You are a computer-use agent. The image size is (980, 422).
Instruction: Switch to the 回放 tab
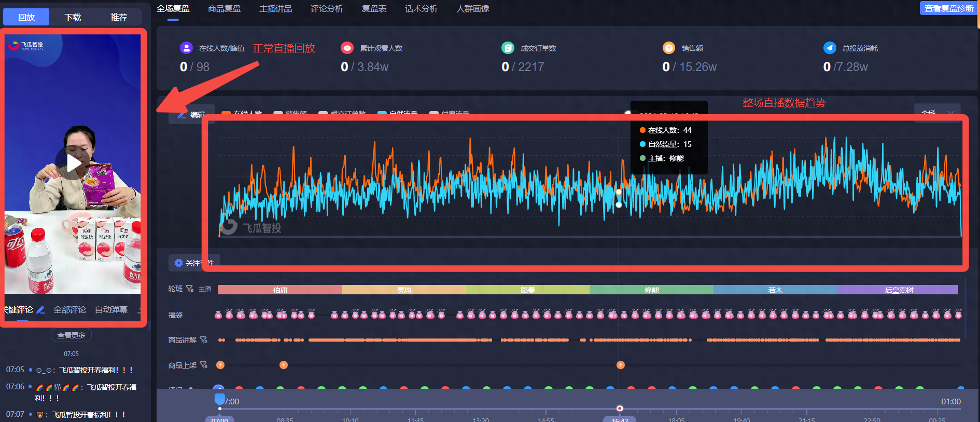(x=26, y=17)
